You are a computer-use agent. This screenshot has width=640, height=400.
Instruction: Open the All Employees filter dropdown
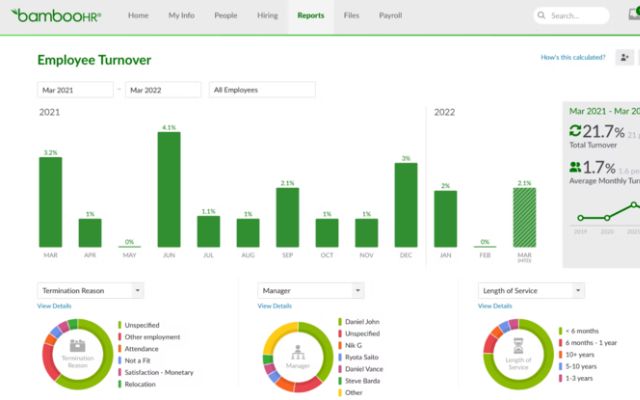[x=262, y=90]
